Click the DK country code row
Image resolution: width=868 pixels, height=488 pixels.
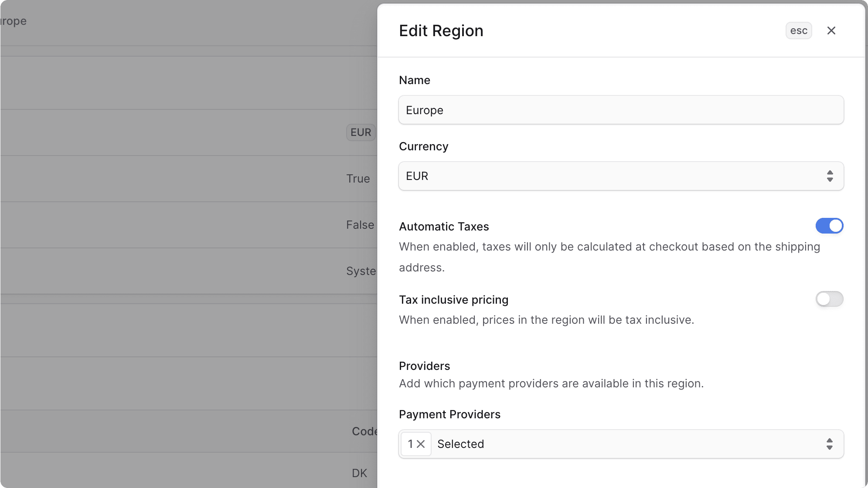[x=358, y=473]
